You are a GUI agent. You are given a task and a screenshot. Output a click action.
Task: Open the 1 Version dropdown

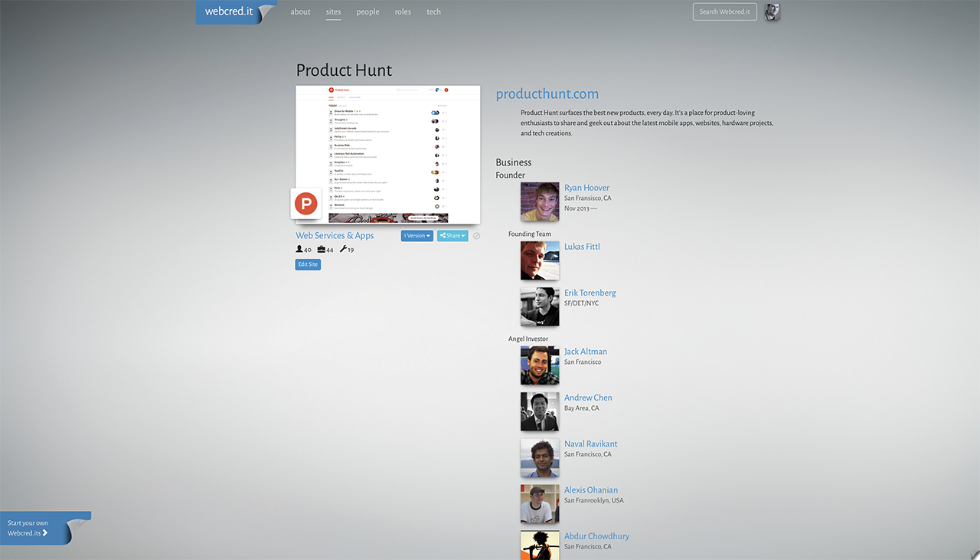point(416,236)
